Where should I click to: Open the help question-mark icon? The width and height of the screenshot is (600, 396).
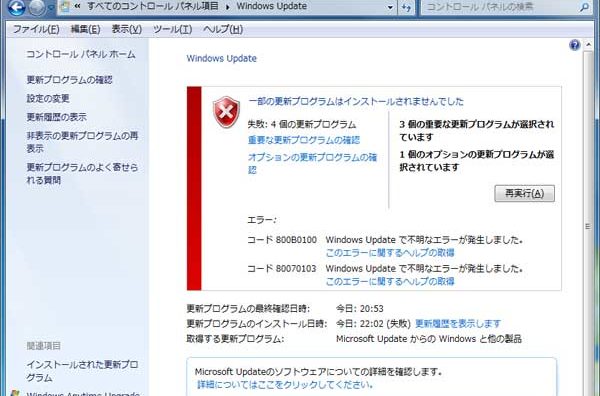tap(574, 45)
